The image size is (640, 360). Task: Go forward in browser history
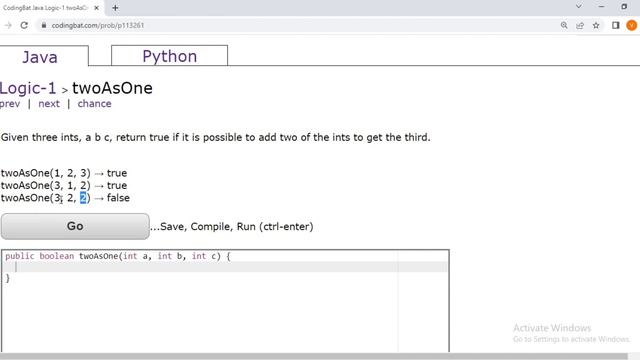coord(8,25)
